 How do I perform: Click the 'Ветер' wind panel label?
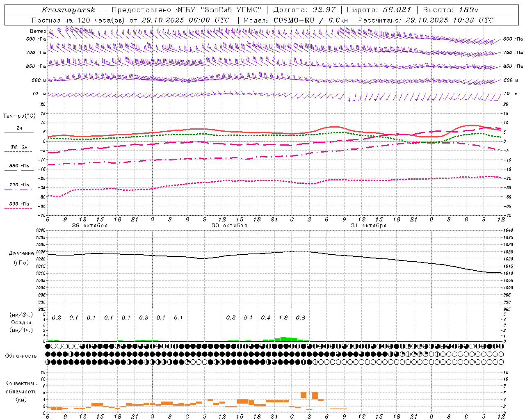click(x=38, y=31)
